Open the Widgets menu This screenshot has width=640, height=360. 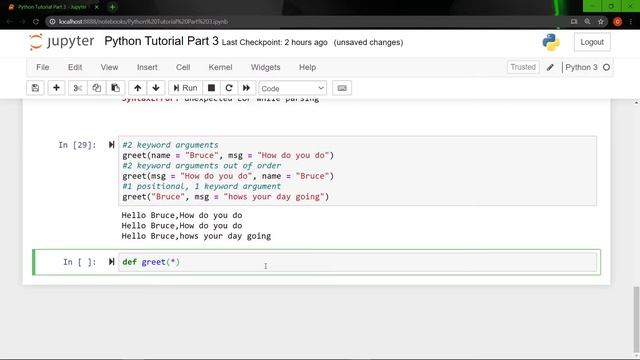[265, 67]
